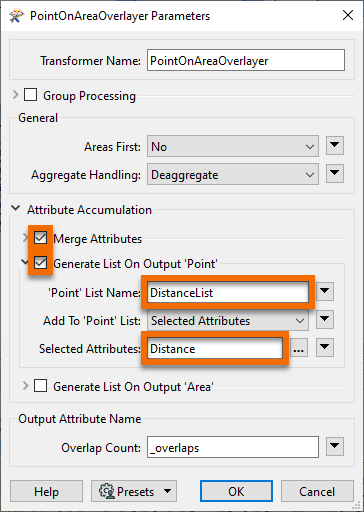Image resolution: width=364 pixels, height=512 pixels.
Task: Uncheck Generate List On Output 'Point'
Action: tap(40, 263)
